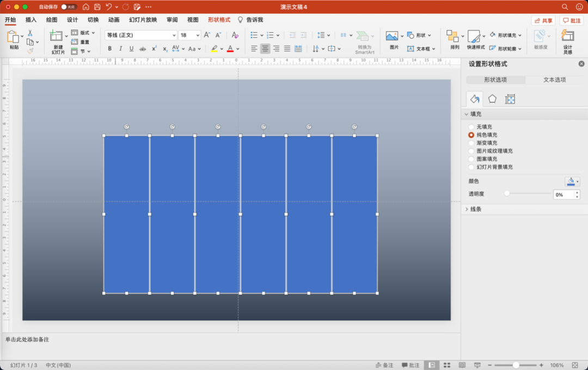Open the Transitions ribbon tab

[x=93, y=20]
